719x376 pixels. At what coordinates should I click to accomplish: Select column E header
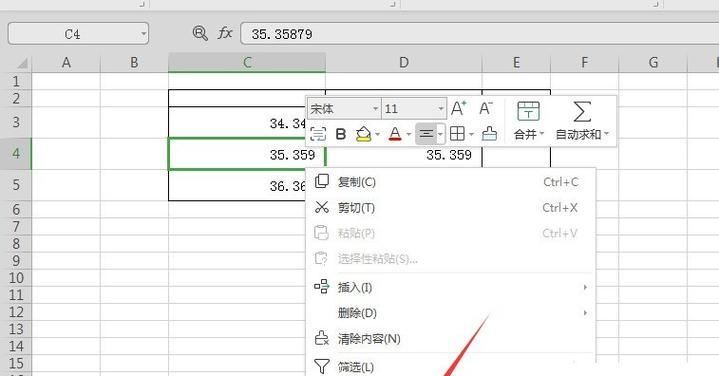[x=516, y=62]
